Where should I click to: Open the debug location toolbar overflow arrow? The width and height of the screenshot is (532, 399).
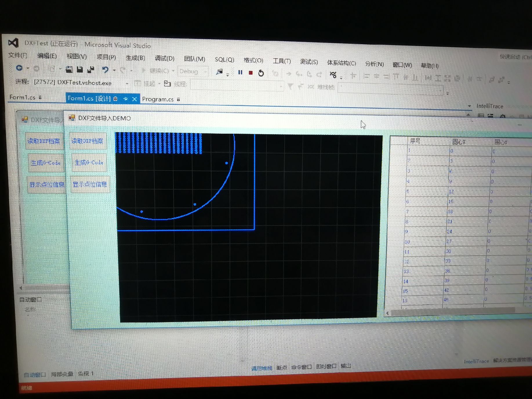448,93
